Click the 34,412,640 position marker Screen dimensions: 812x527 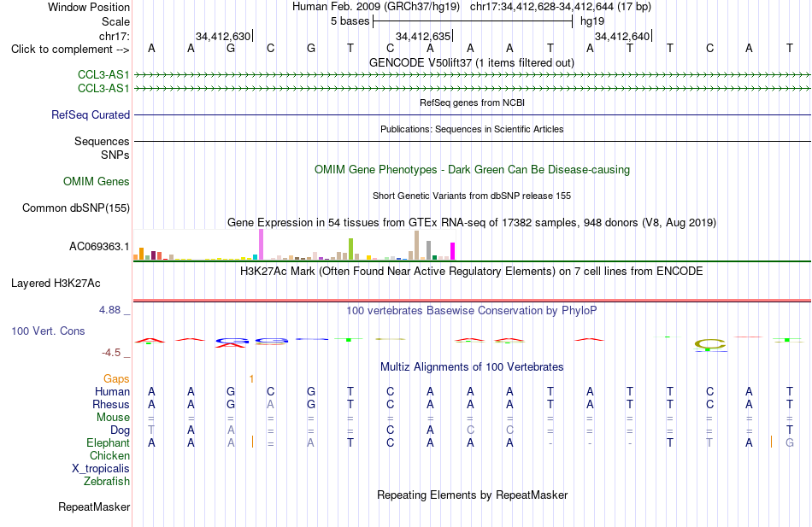622,36
